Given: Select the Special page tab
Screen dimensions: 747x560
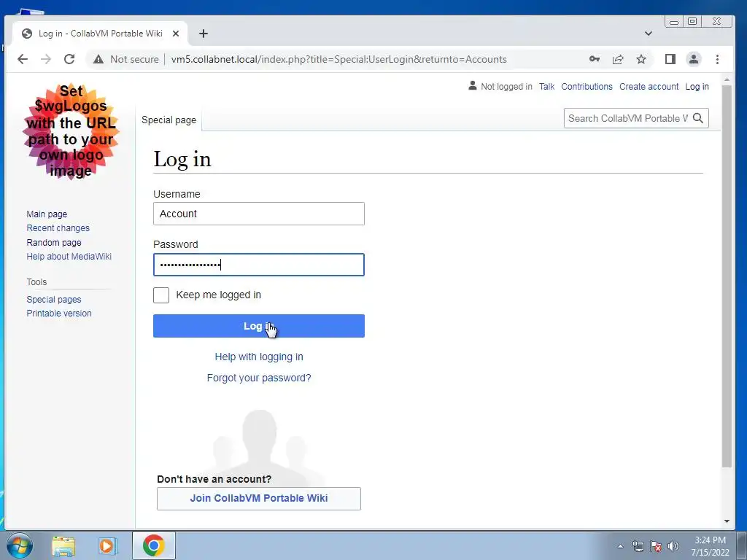Looking at the screenshot, I should [x=169, y=120].
